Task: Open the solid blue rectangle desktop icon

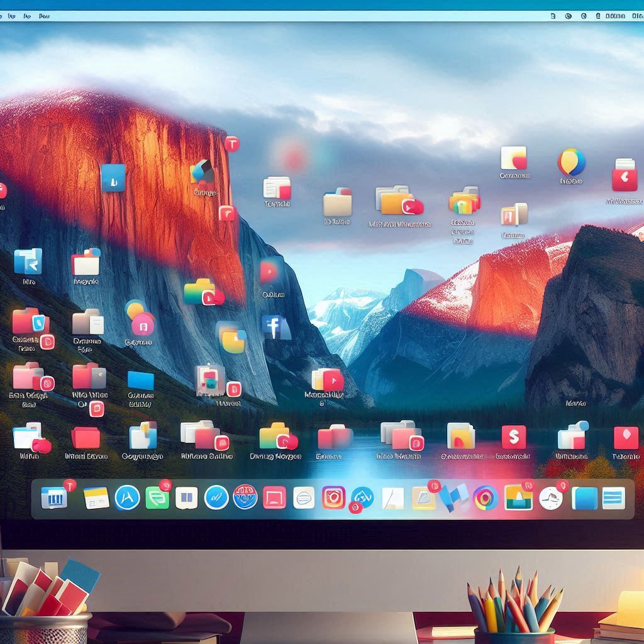Action: (x=140, y=380)
